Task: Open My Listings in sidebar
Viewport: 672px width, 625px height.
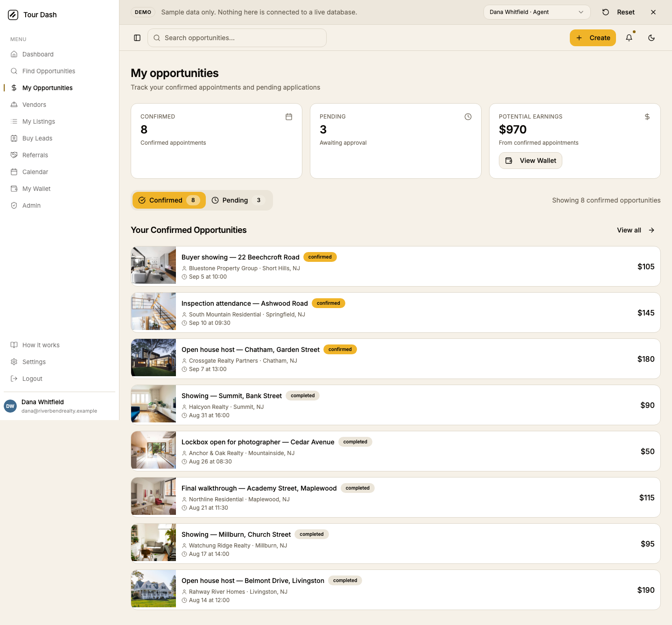Action: pyautogui.click(x=59, y=121)
